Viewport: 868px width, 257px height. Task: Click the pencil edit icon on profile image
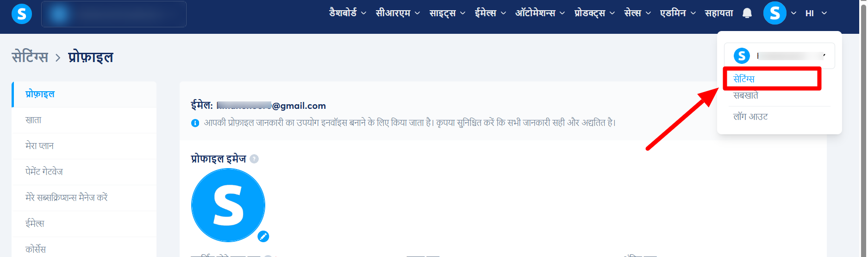tap(263, 237)
